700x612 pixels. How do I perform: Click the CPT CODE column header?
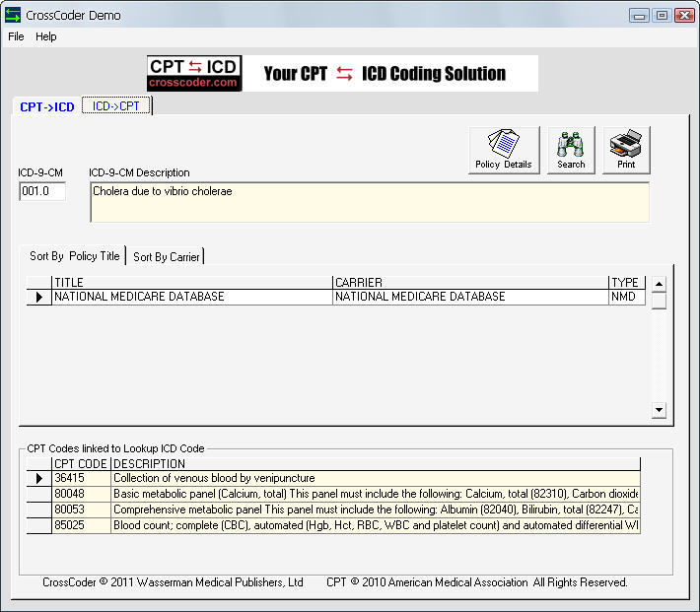coord(81,464)
